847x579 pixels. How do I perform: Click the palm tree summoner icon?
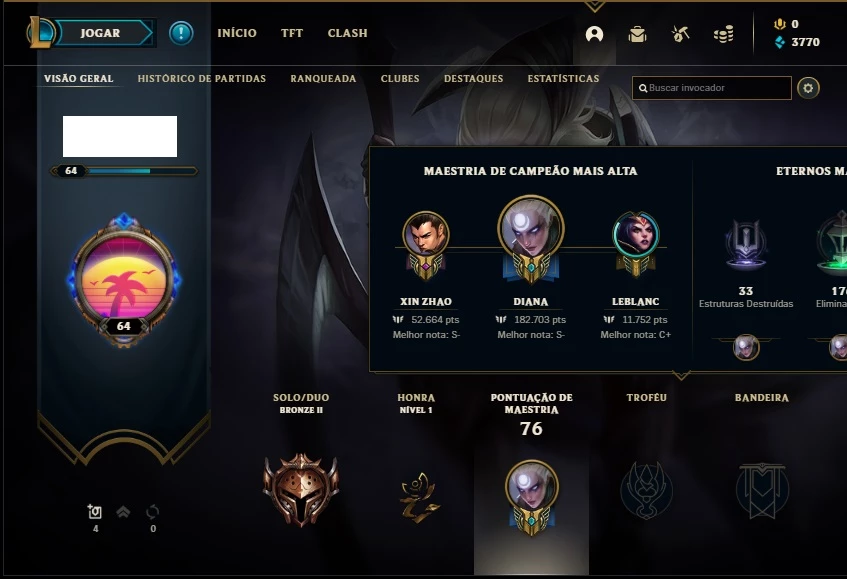[x=124, y=279]
